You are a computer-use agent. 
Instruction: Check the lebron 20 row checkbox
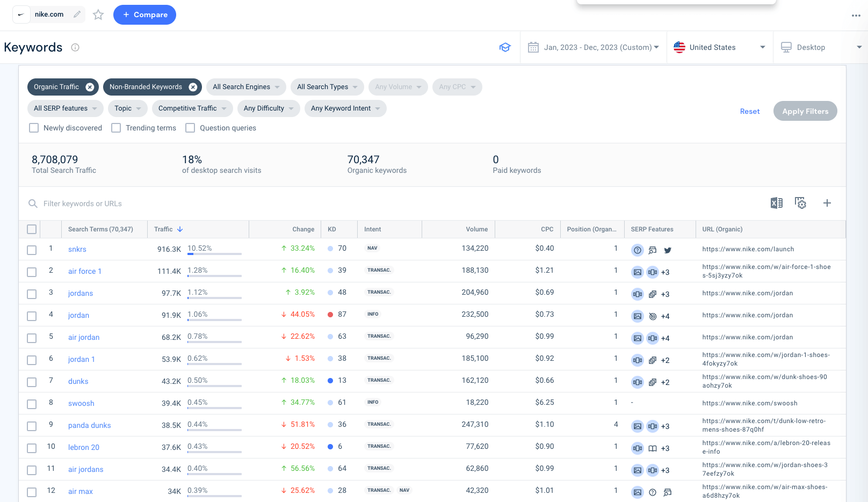[32, 448]
